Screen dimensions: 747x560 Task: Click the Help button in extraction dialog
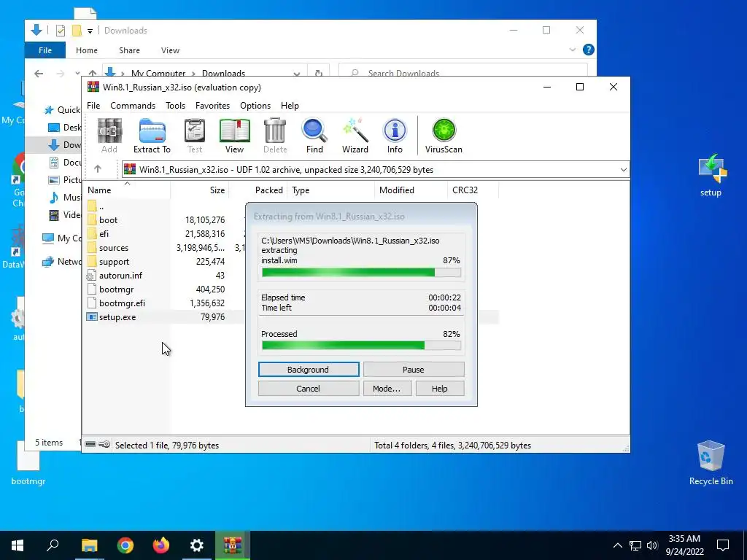(440, 389)
